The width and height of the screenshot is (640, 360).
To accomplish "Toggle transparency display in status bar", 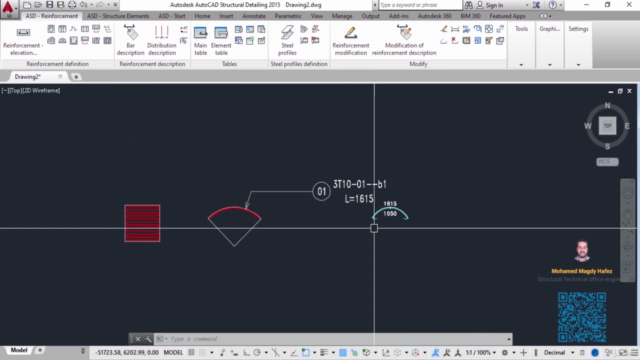I will (343, 353).
